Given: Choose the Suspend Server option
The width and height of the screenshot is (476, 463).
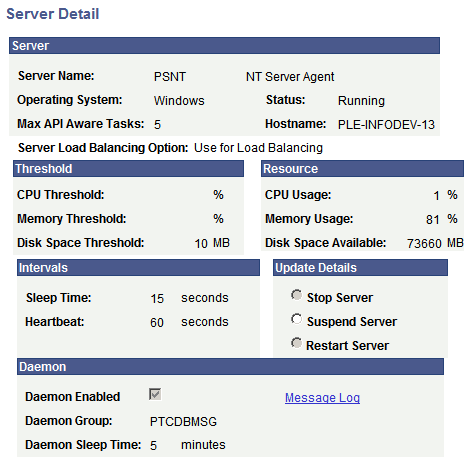Looking at the screenshot, I should (296, 319).
